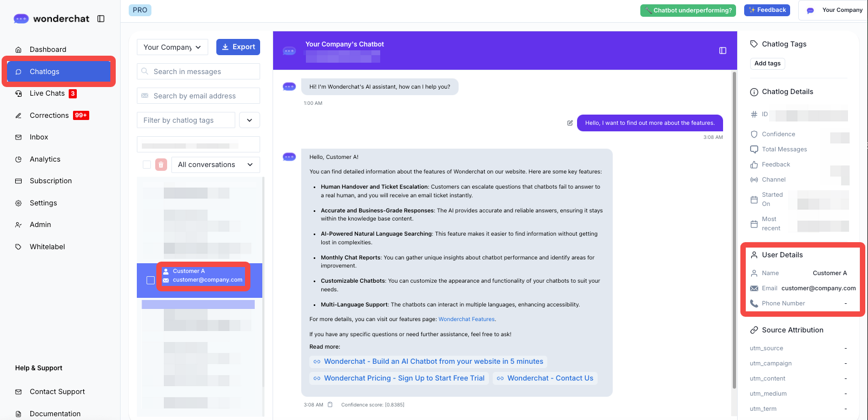Toggle panel icon in chatbot purple header
868x420 pixels.
pos(723,51)
